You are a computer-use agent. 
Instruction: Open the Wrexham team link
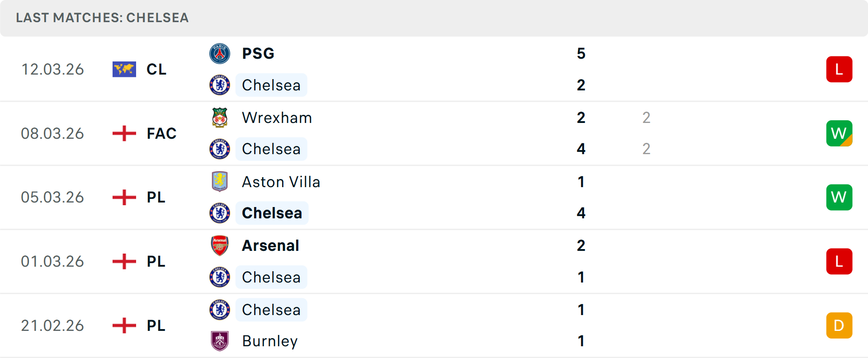277,118
